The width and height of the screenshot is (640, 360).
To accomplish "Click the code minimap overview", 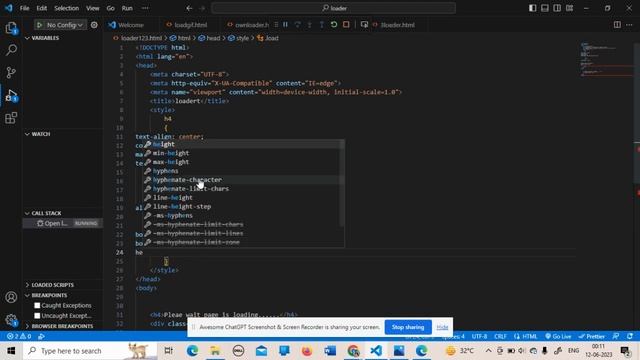I will (x=605, y=59).
